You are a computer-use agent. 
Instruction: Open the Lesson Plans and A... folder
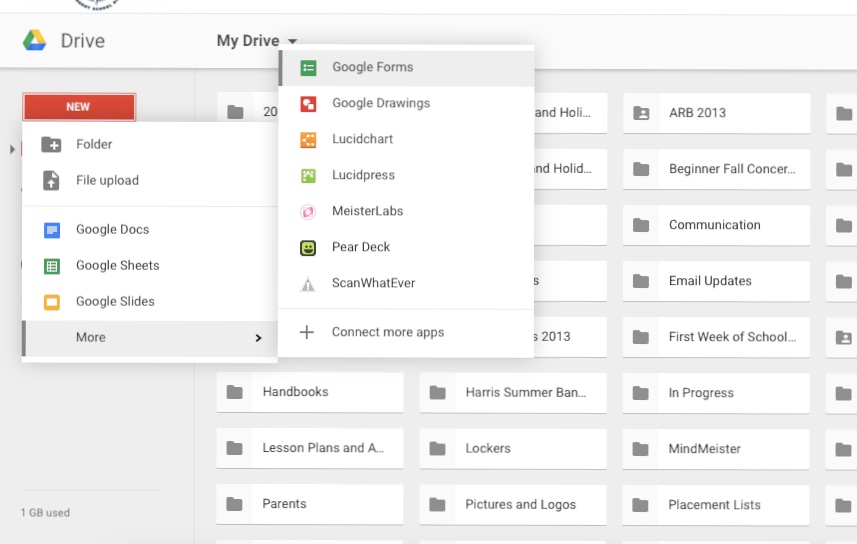[310, 449]
